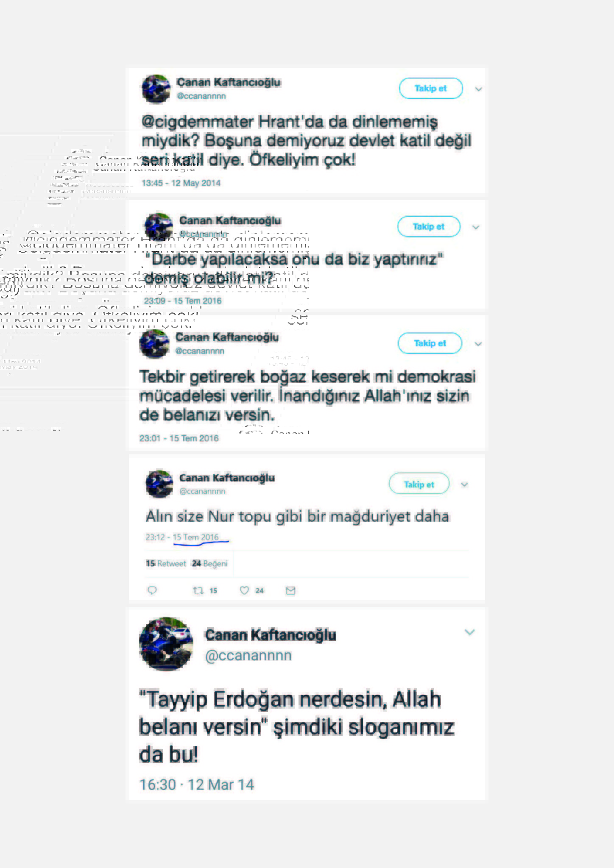Open the @cigdemmater mention link
Image resolution: width=614 pixels, height=868 pixels.
[x=198, y=122]
